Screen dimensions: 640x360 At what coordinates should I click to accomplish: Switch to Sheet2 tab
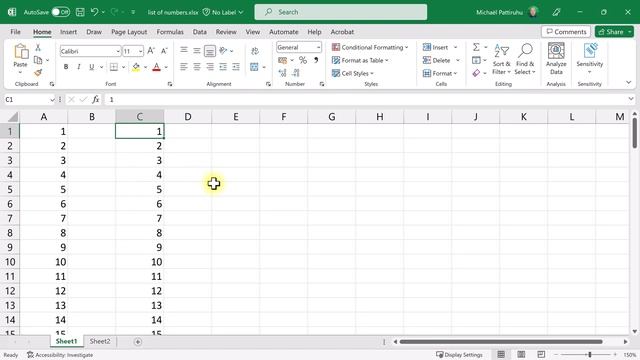click(x=100, y=341)
